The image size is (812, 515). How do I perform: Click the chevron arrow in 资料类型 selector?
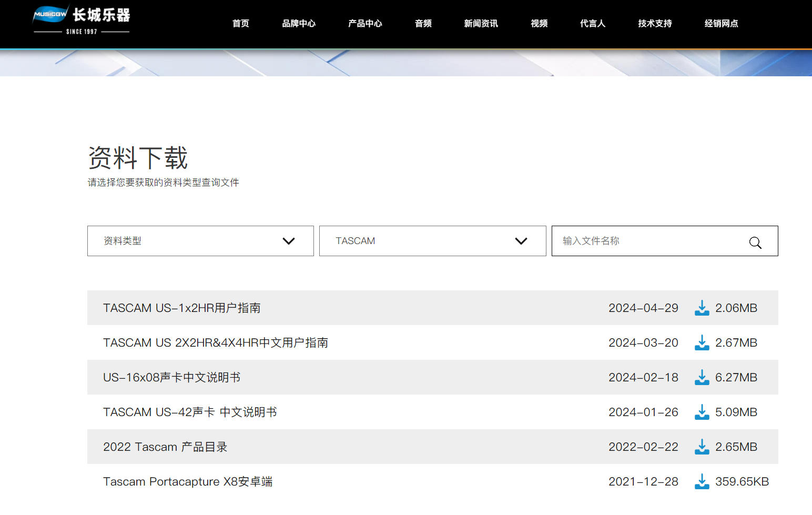coord(288,241)
